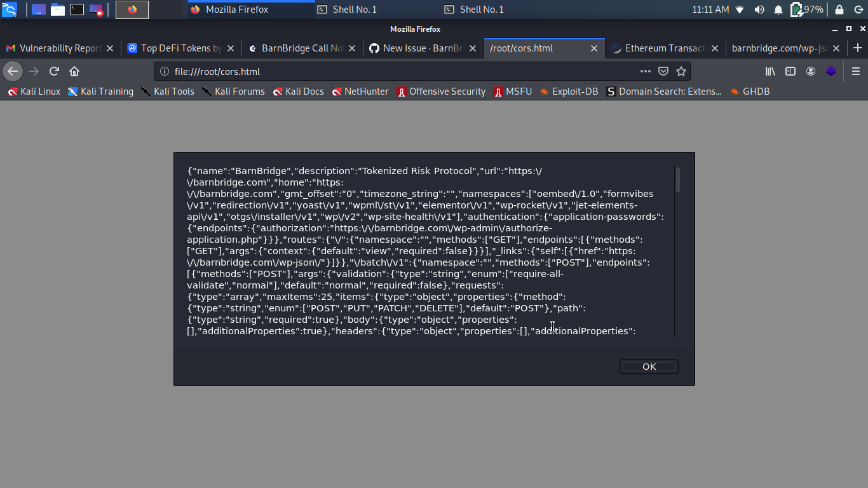
Task: Open MSFU bookmark
Action: (512, 91)
